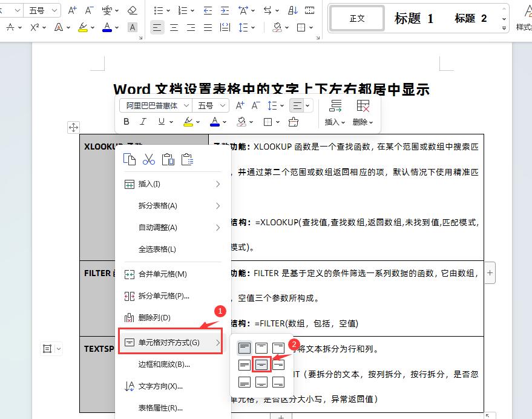Choose 文字方向(X)...
Viewport: 532px width, 419px height.
point(172,386)
